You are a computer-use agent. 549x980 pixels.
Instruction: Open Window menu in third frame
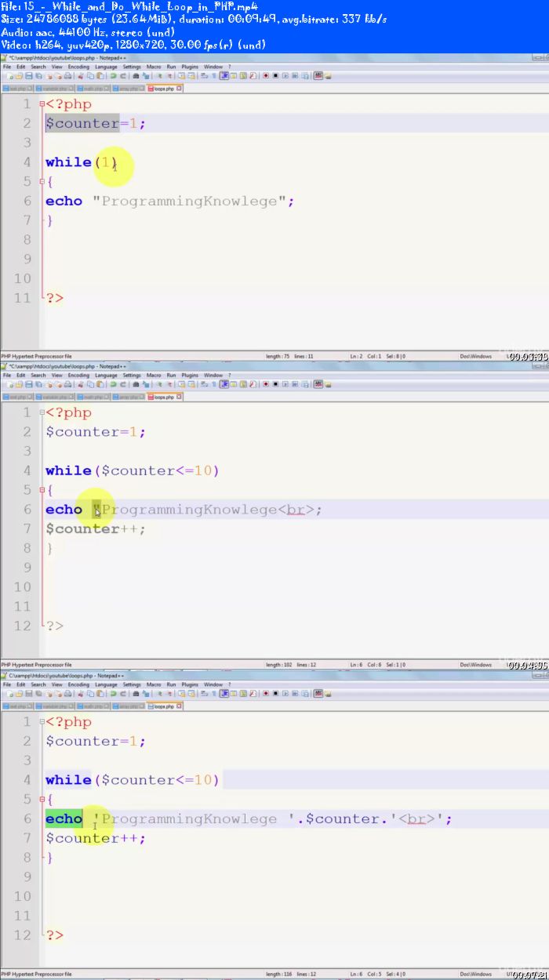click(x=213, y=684)
